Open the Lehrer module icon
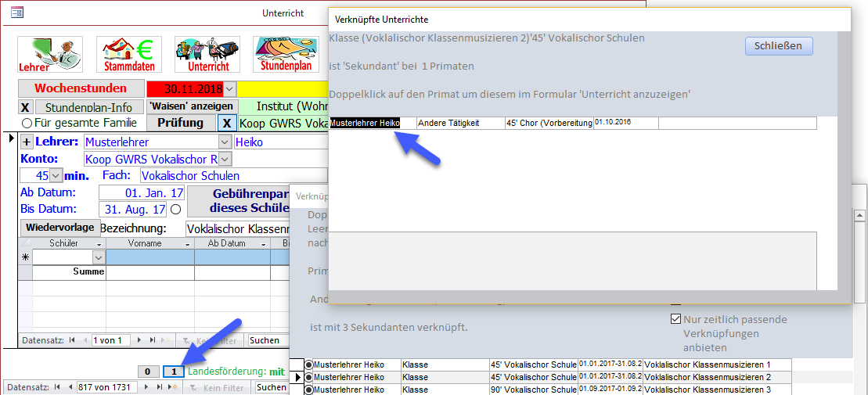Viewport: 868px width, 395px height. click(50, 54)
